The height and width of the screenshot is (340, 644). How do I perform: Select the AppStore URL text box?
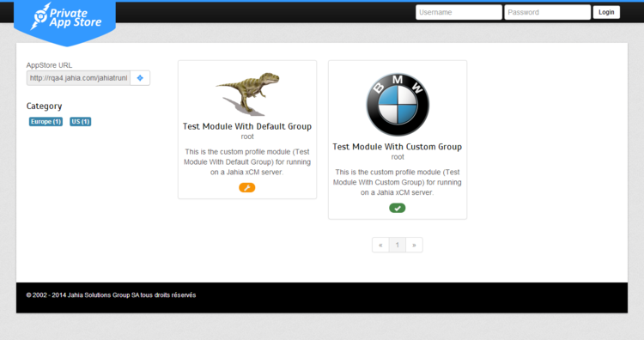pos(78,78)
